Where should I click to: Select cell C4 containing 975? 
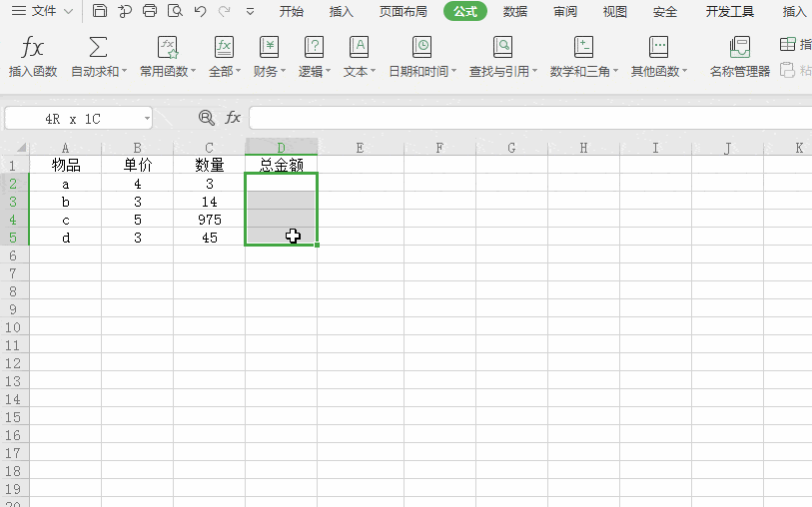[x=209, y=220]
